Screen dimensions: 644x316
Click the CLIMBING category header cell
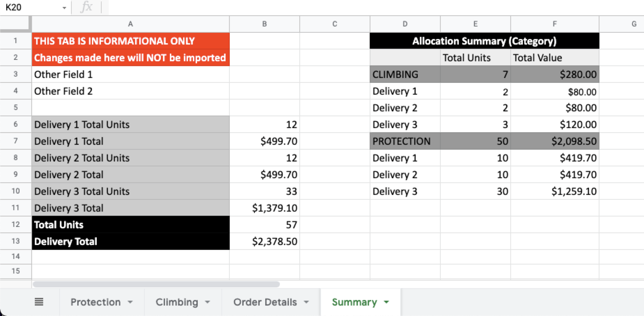[405, 74]
